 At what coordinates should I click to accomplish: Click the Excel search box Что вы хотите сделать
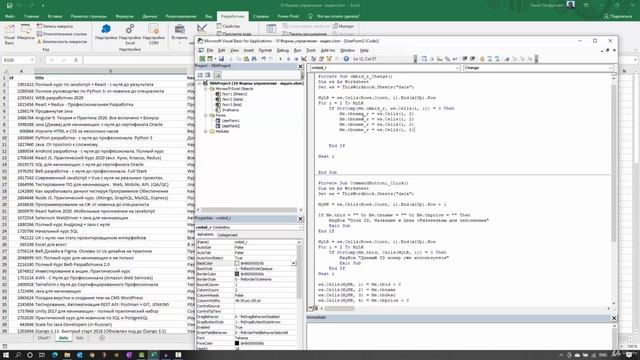(x=334, y=16)
